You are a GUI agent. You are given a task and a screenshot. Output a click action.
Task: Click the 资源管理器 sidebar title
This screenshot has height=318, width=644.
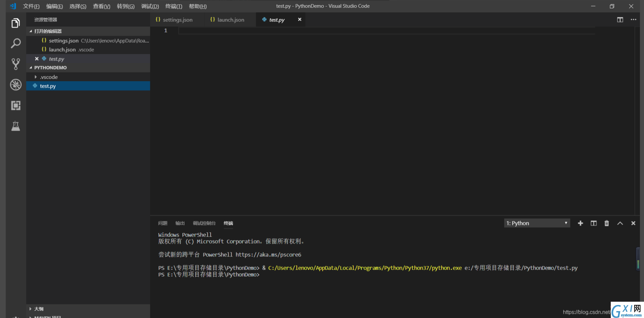coord(46,20)
